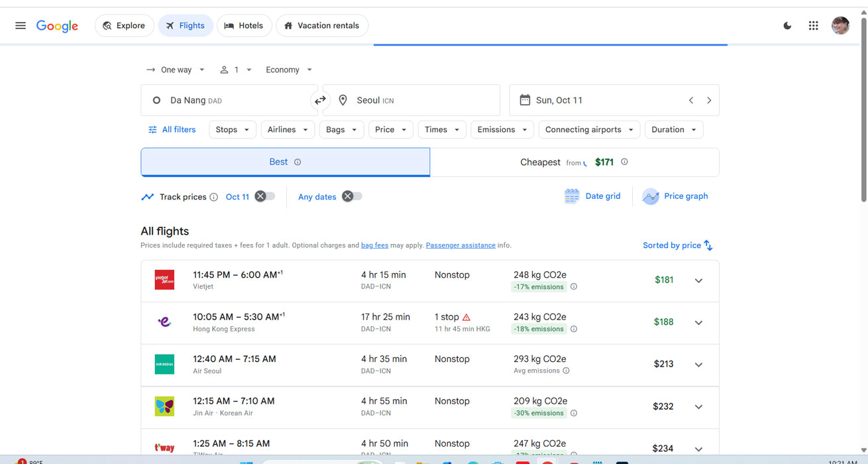Expand the Air Seoul $213 flight details
This screenshot has height=464, width=868.
tap(698, 365)
